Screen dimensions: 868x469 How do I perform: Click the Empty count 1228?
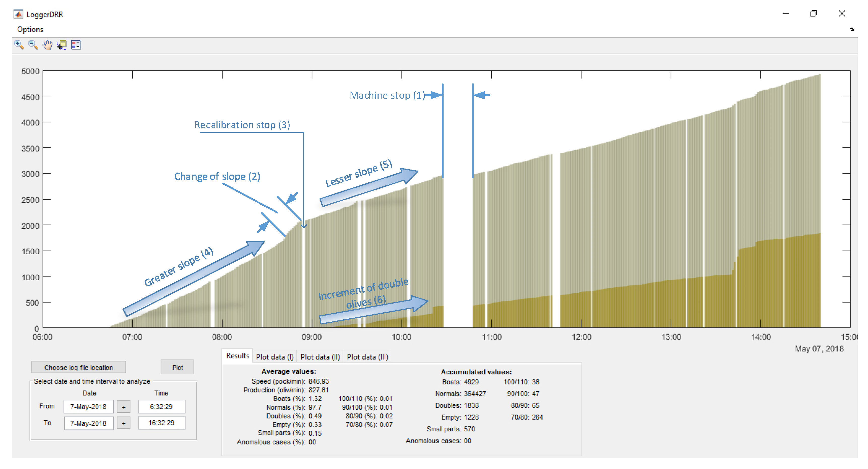471,417
